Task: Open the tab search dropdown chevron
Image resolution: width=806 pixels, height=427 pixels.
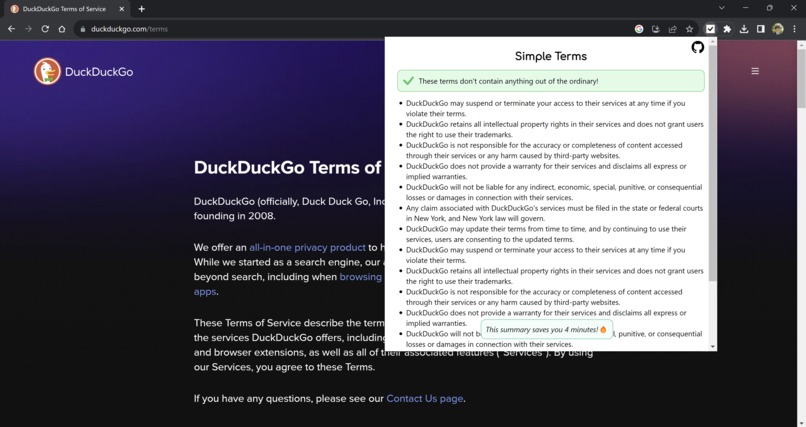Action: coord(722,8)
